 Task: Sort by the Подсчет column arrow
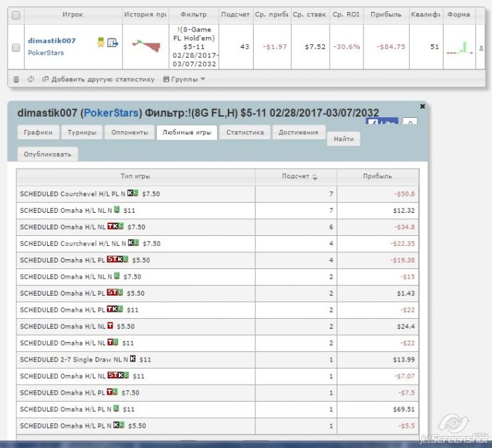tap(315, 176)
